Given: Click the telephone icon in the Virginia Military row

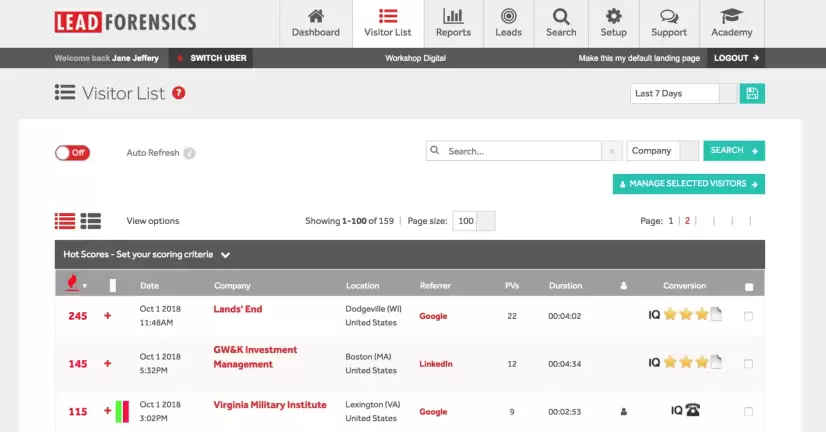Looking at the screenshot, I should (692, 410).
